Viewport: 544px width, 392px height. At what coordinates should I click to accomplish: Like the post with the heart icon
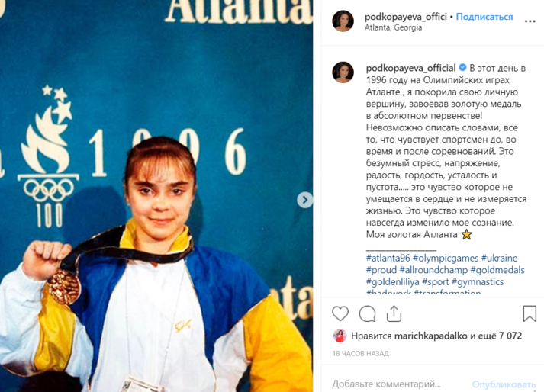(x=340, y=313)
